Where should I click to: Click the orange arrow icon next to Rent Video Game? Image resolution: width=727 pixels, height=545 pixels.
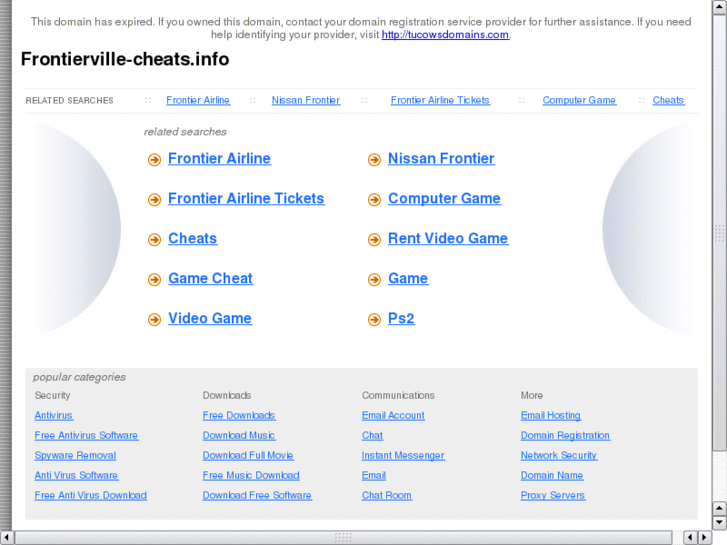(x=374, y=240)
